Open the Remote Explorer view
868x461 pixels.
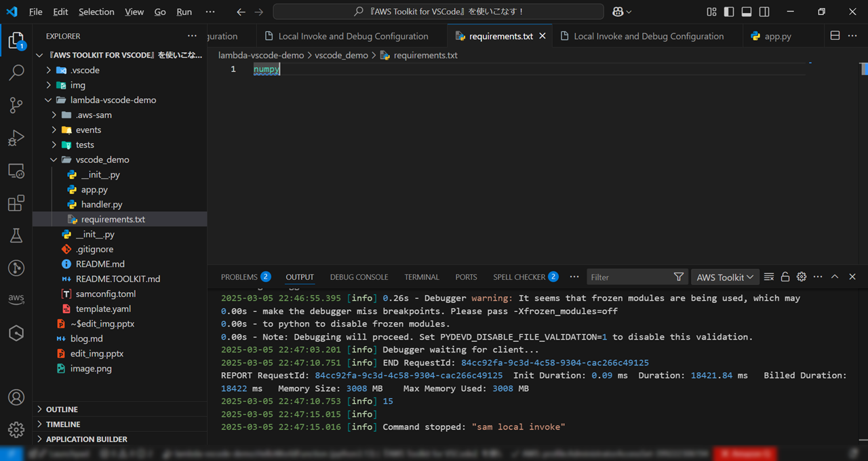[16, 170]
